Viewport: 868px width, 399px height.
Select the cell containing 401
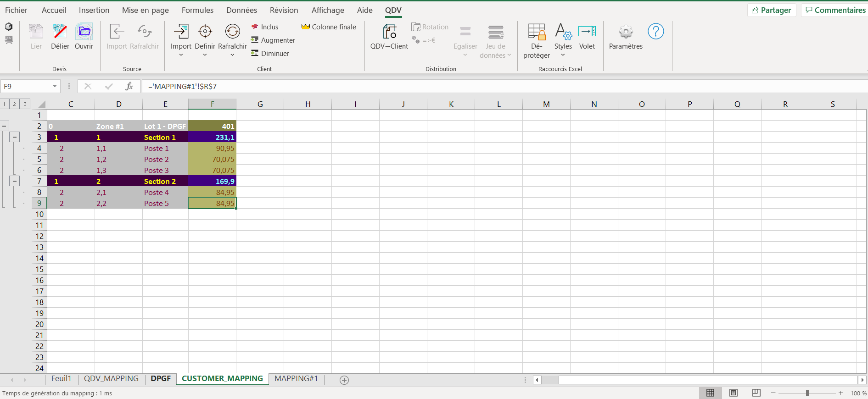212,126
